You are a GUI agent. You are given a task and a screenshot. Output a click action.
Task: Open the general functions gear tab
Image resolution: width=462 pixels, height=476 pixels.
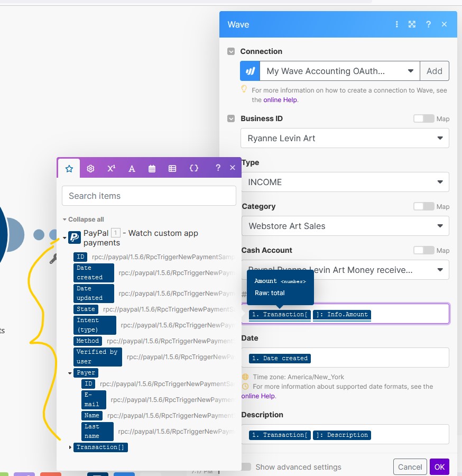90,169
